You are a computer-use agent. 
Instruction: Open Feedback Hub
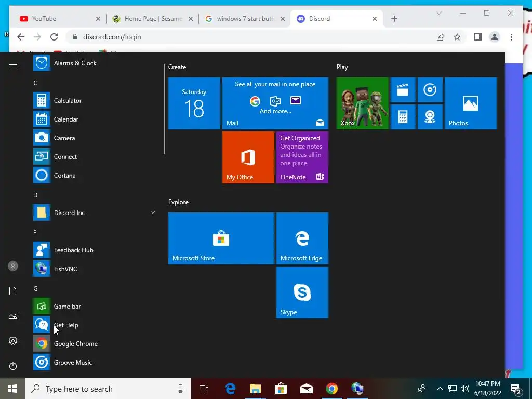pyautogui.click(x=95, y=250)
